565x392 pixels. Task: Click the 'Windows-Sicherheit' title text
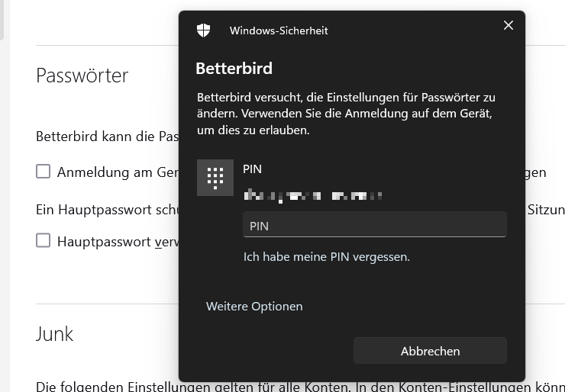(x=279, y=31)
